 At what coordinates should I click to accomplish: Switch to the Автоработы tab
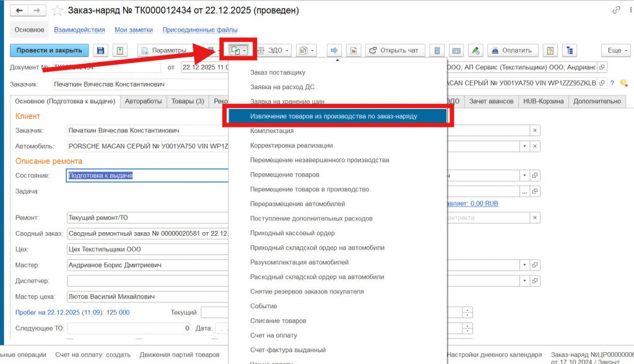pyautogui.click(x=143, y=101)
